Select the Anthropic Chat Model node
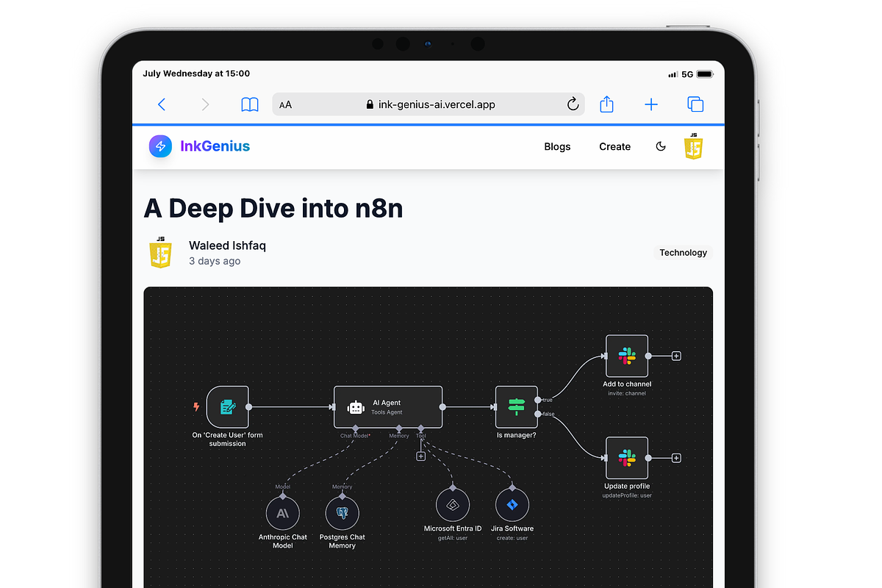The height and width of the screenshot is (588, 882). pyautogui.click(x=282, y=514)
